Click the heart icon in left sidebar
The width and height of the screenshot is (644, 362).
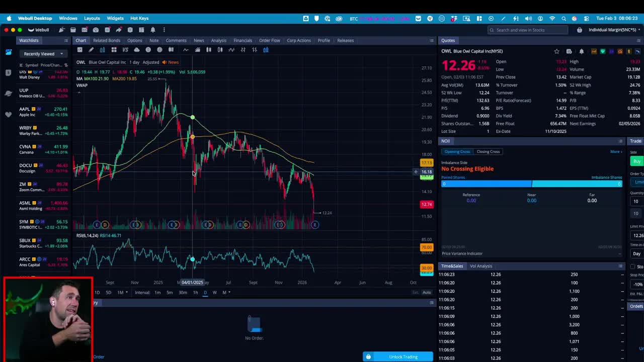pyautogui.click(x=9, y=114)
